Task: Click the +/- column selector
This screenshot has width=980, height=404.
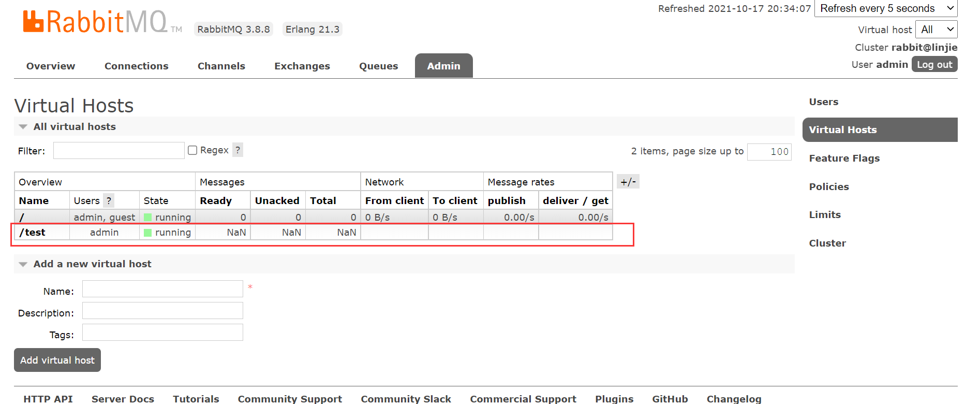Action: click(628, 182)
